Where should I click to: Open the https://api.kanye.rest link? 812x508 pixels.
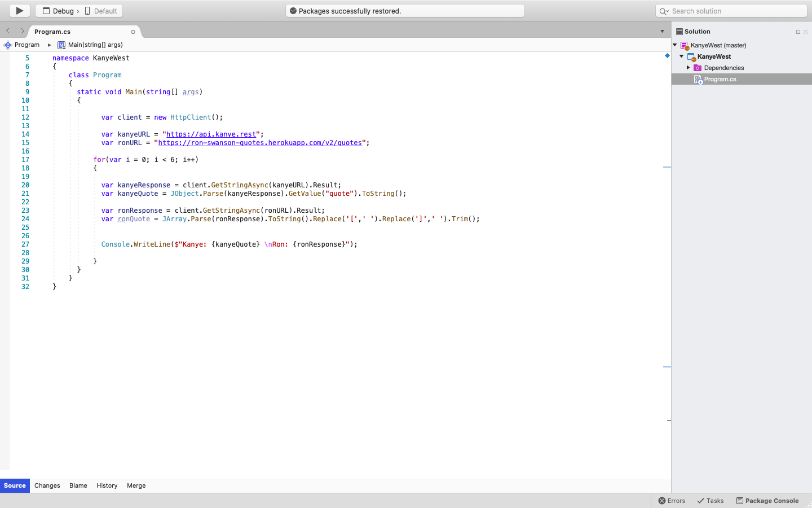211,134
